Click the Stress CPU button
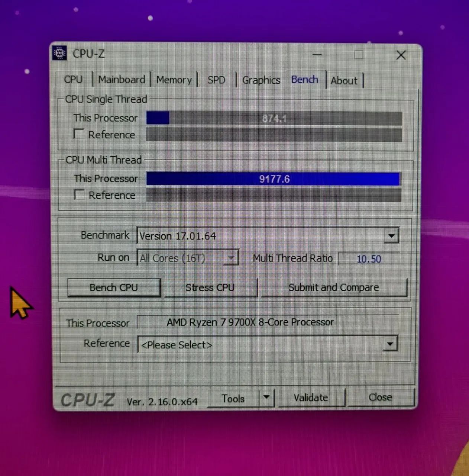Viewport: 469px width, 476px height. pos(210,287)
